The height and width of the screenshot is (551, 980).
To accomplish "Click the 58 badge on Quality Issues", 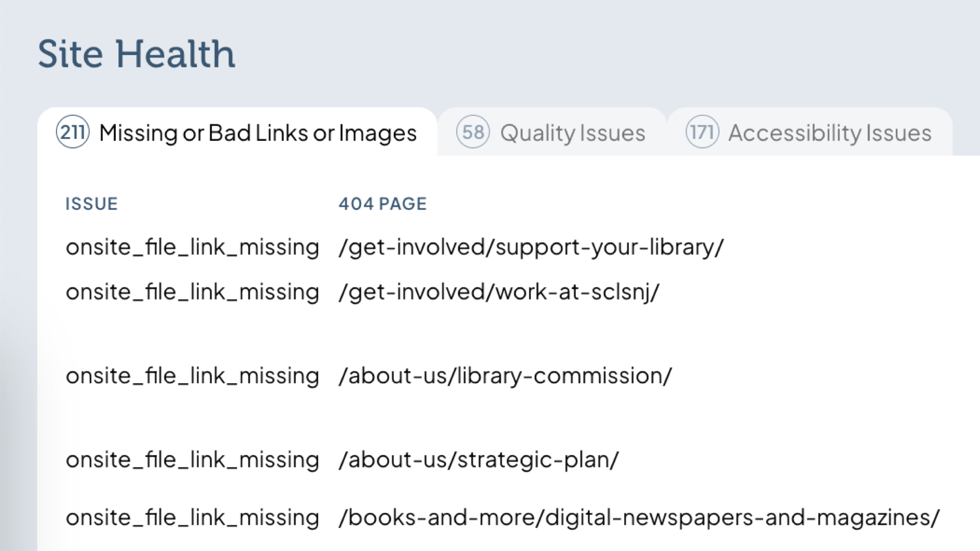I will point(472,133).
